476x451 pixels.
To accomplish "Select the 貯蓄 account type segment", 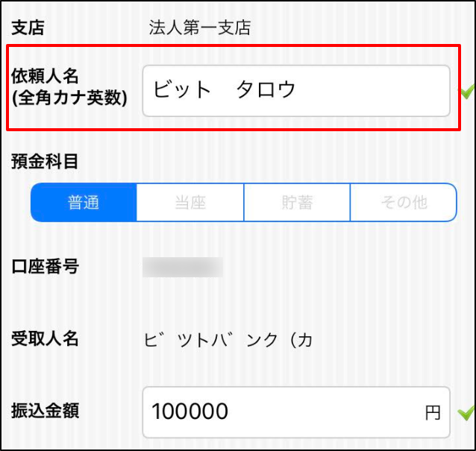I will click(x=297, y=202).
